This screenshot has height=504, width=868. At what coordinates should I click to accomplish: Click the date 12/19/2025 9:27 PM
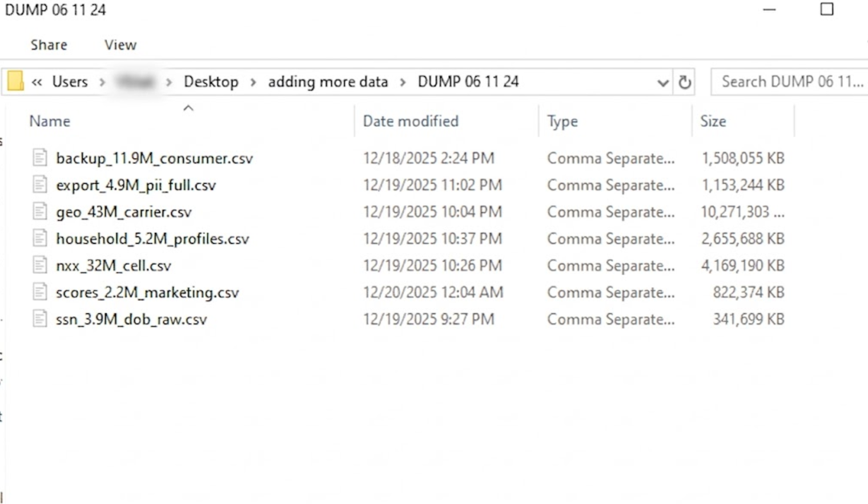pyautogui.click(x=428, y=319)
